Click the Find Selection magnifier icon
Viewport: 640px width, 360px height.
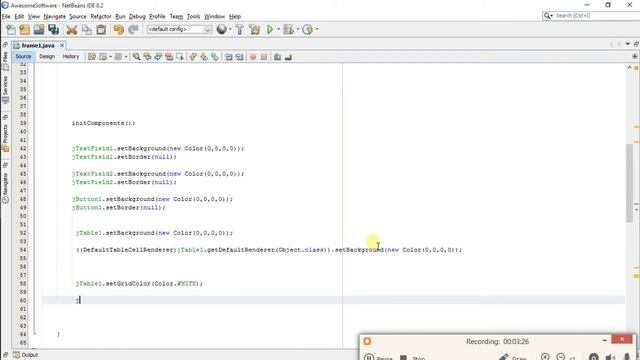click(x=136, y=57)
